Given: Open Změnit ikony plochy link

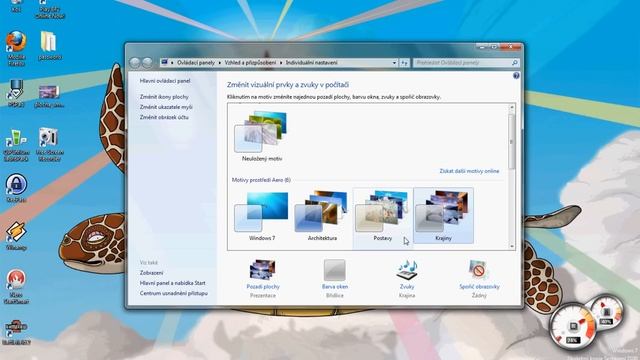Looking at the screenshot, I should 164,97.
